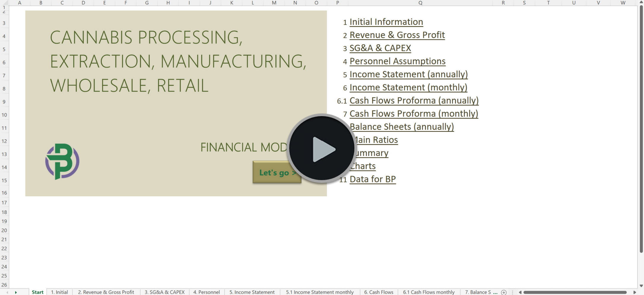Open the Cash Flows Proforma (monthly) link
The image size is (644, 295).
pos(414,114)
